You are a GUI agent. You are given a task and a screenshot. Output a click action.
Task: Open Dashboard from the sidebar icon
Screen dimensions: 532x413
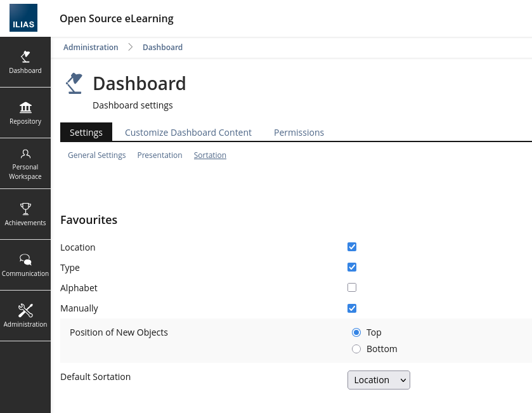point(25,57)
